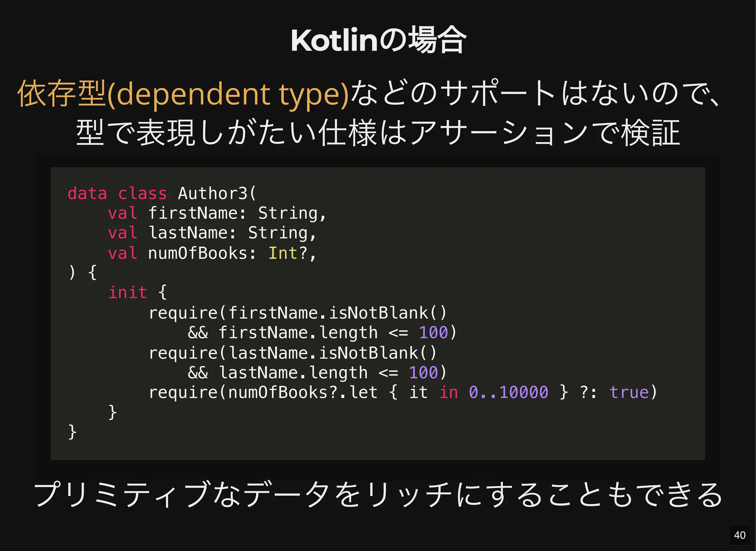Click the slide title "Kotlinの場合"
Screen dimensions: 756x551
point(378,40)
